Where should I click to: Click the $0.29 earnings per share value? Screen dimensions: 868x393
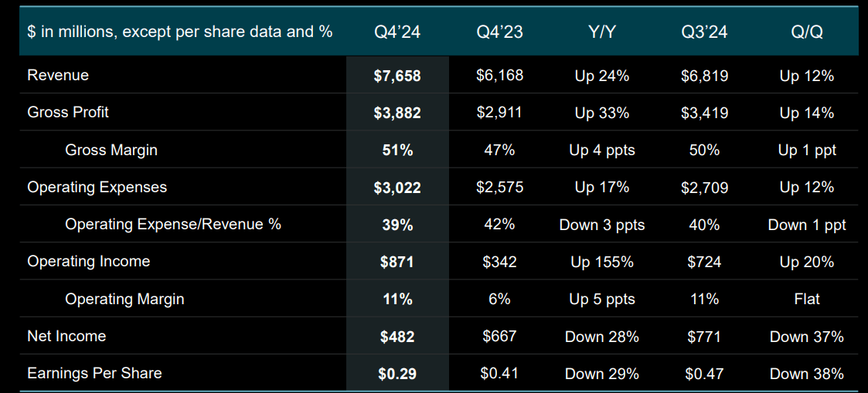(397, 374)
